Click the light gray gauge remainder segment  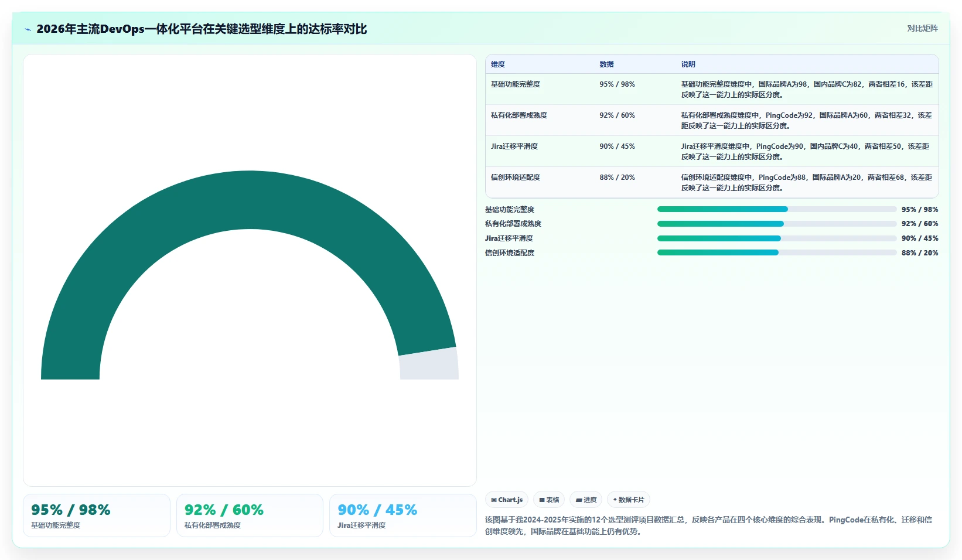coord(429,366)
